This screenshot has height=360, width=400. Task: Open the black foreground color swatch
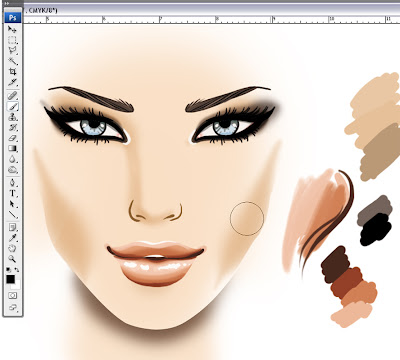pyautogui.click(x=10, y=279)
